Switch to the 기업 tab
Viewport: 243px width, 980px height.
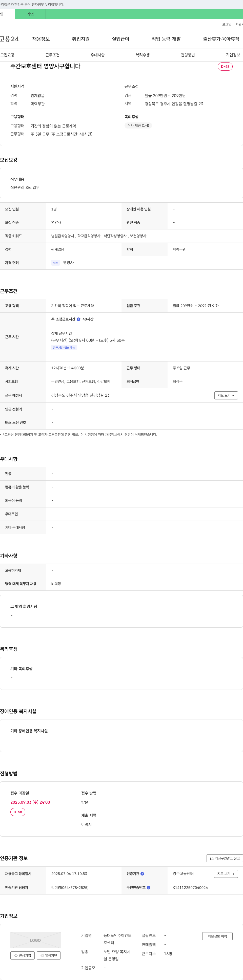[30, 14]
